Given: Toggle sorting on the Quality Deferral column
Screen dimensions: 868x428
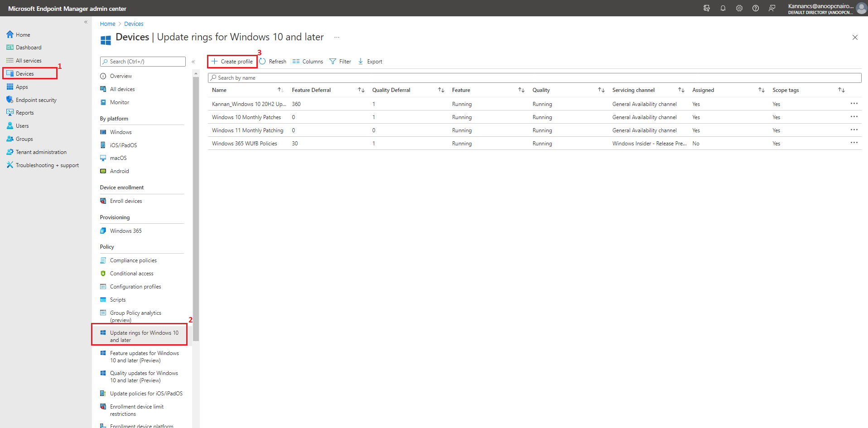Looking at the screenshot, I should coord(441,90).
